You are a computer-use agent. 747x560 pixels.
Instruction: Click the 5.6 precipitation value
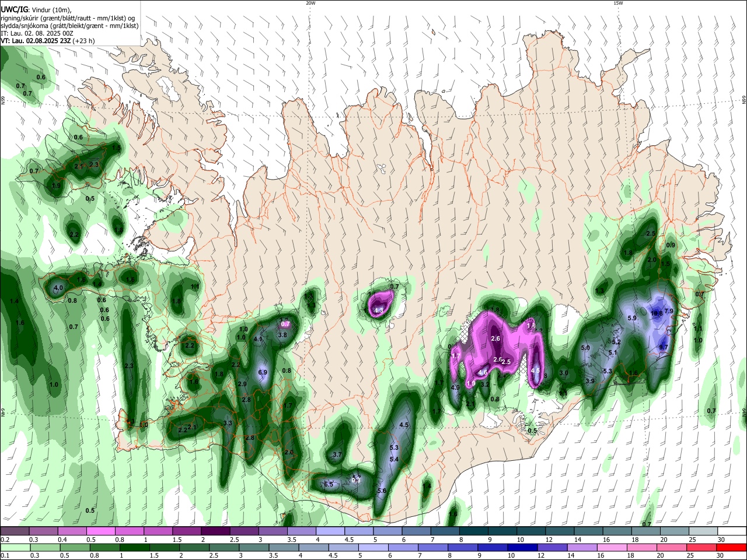[382, 491]
